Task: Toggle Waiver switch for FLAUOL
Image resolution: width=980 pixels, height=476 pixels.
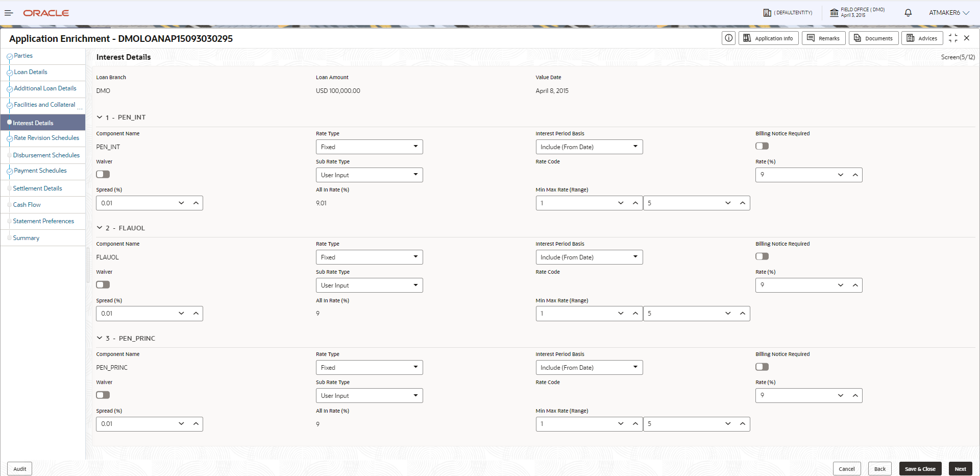Action: [x=103, y=284]
